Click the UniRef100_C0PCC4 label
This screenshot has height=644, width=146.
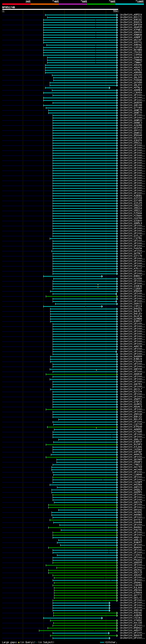[x=131, y=306]
